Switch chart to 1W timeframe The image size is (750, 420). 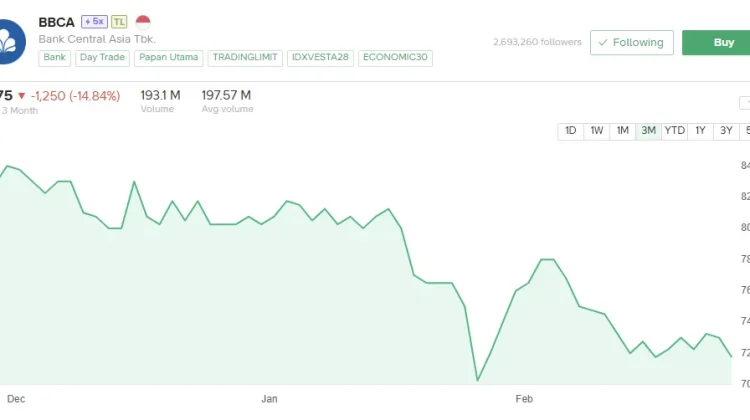pyautogui.click(x=597, y=131)
